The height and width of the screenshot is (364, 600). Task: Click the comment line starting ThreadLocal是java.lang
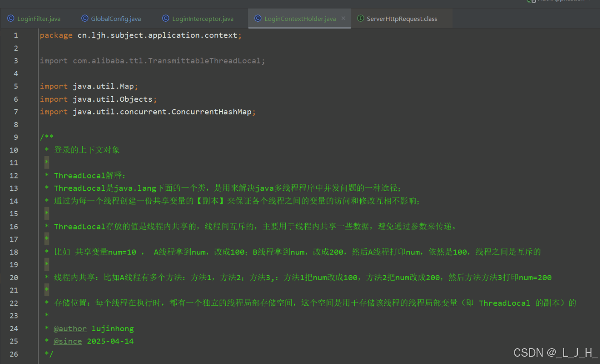pyautogui.click(x=227, y=188)
